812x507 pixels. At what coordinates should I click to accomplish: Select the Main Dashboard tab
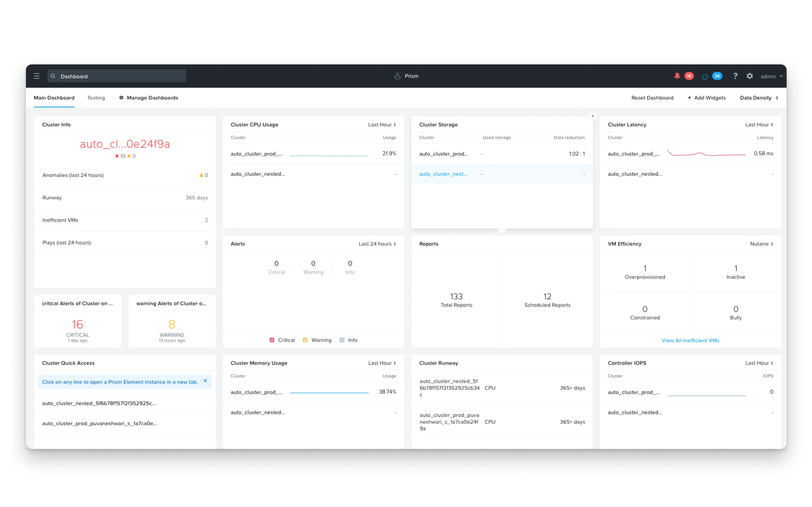[x=54, y=98]
